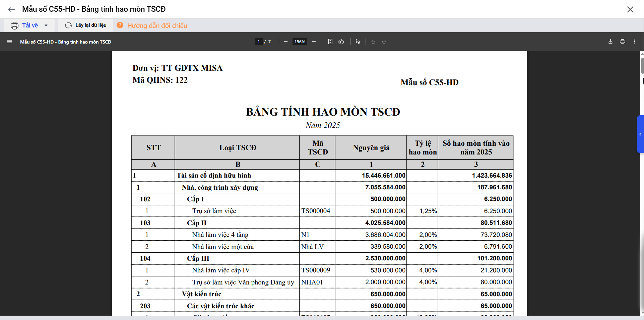
Task: Click the zoom percentage field showing 156%
Action: (300, 42)
